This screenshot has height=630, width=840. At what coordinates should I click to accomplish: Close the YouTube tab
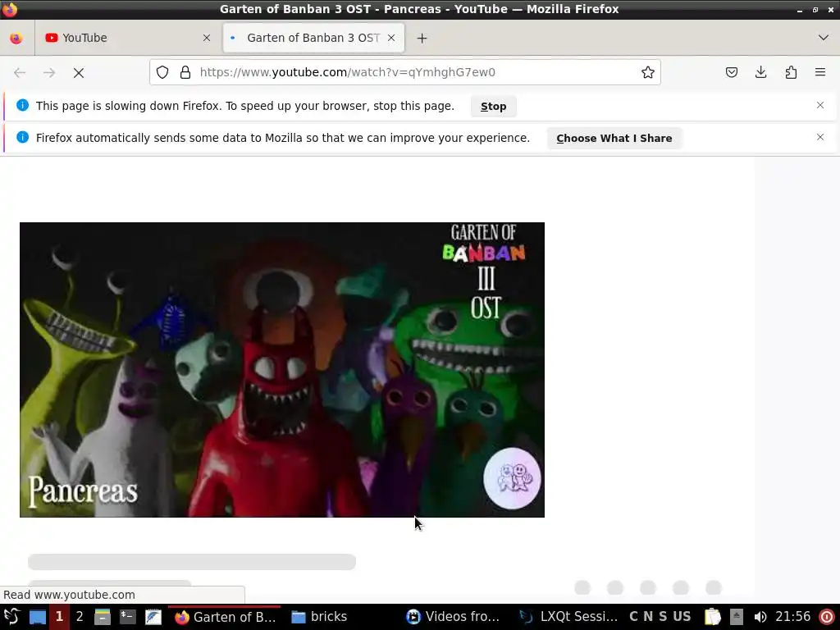[x=207, y=38]
